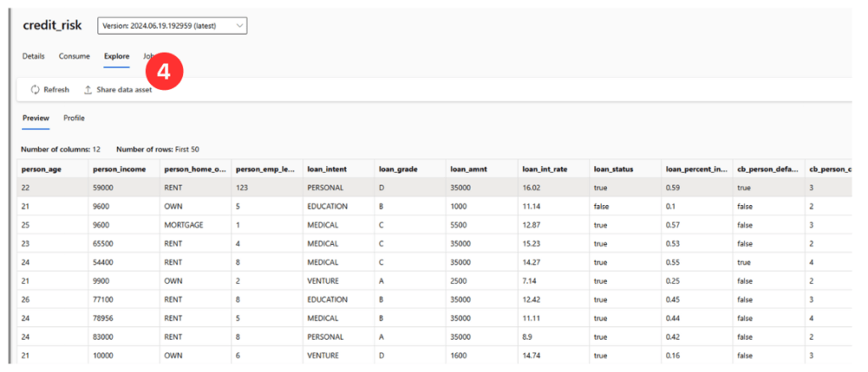Open the Version dropdown selector
Image resolution: width=868 pixels, height=372 pixels.
click(172, 26)
